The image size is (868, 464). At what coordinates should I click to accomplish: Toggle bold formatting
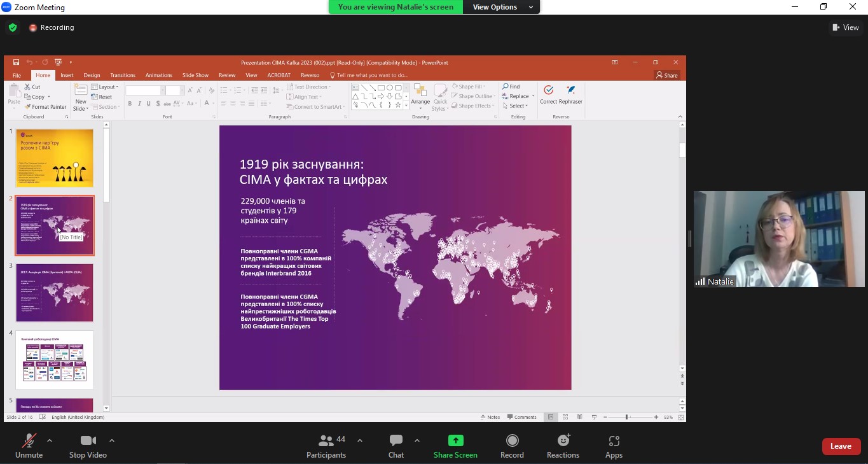coord(130,104)
